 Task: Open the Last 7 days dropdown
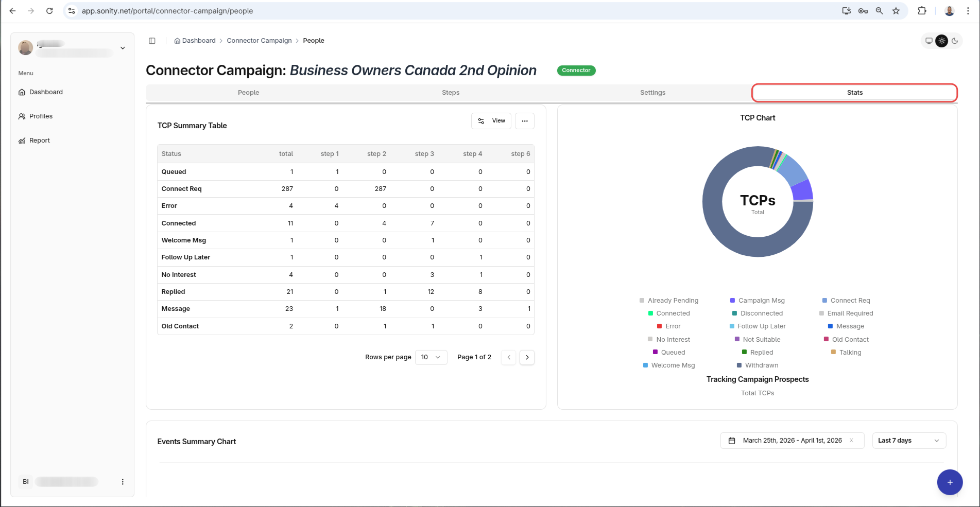pos(909,441)
